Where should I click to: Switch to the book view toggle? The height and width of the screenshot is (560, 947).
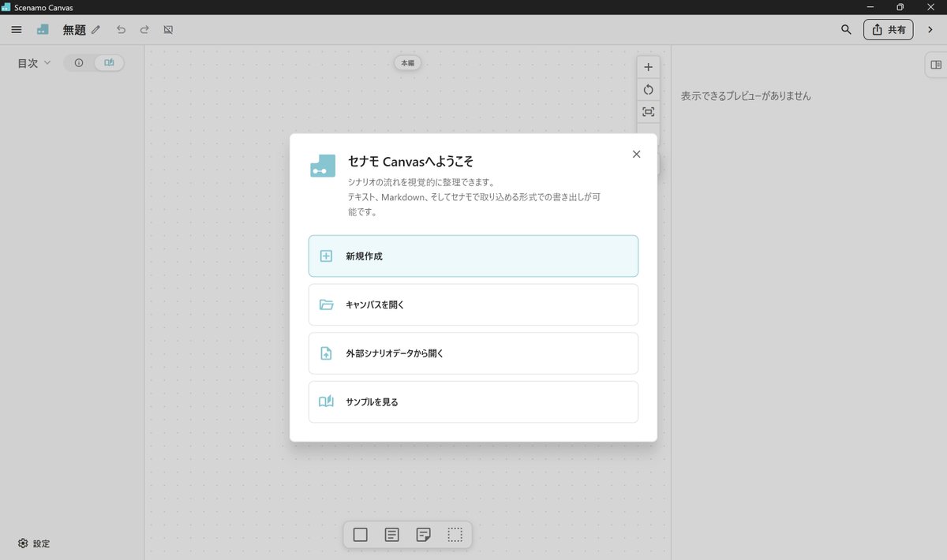pyautogui.click(x=109, y=63)
